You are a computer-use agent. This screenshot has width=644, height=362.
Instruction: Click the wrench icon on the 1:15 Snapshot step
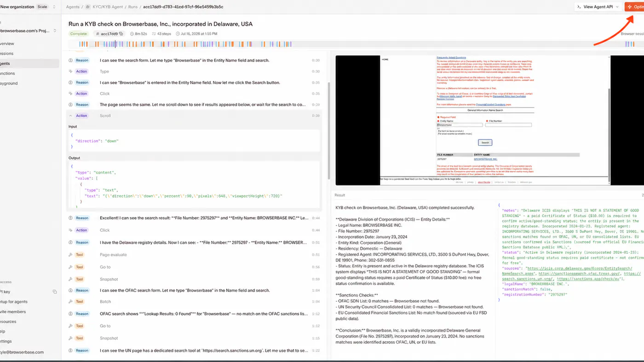[x=71, y=338]
